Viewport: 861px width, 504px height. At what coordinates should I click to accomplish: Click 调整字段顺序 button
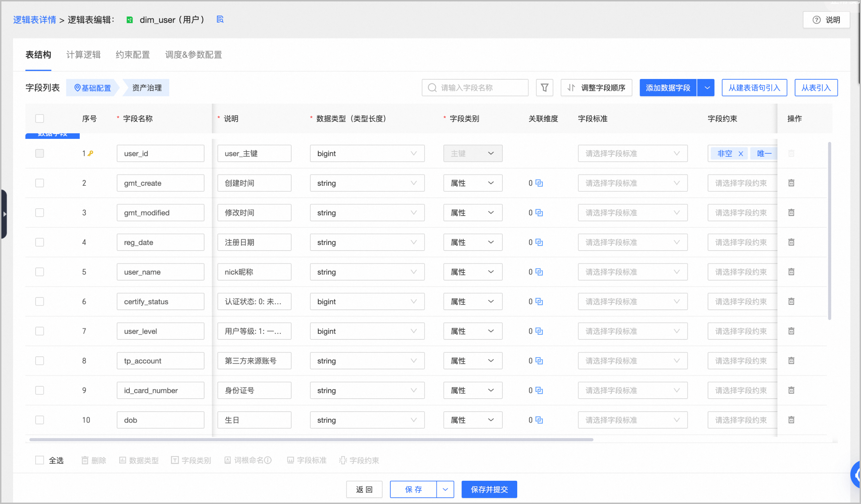596,88
